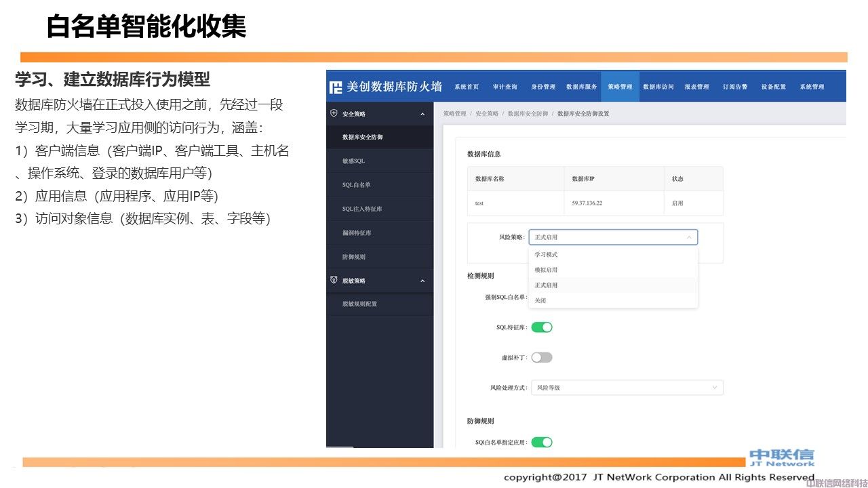Screen dimensions: 868x488
Task: Choose 模拟启用 from the dropdown list
Action: click(x=613, y=270)
